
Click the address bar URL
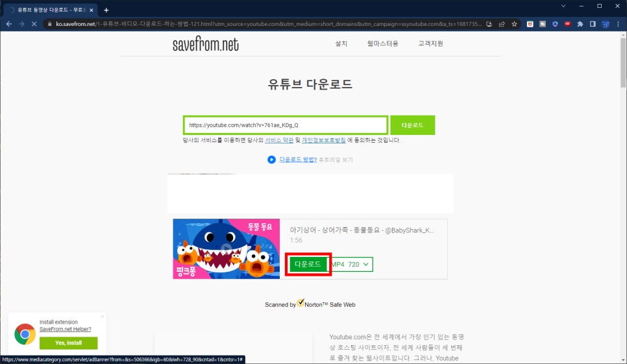tap(269, 24)
